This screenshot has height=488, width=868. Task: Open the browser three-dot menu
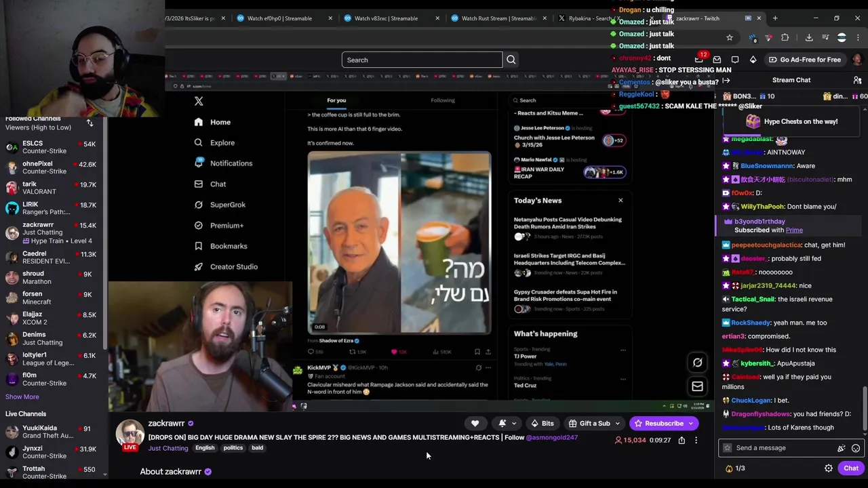click(859, 38)
